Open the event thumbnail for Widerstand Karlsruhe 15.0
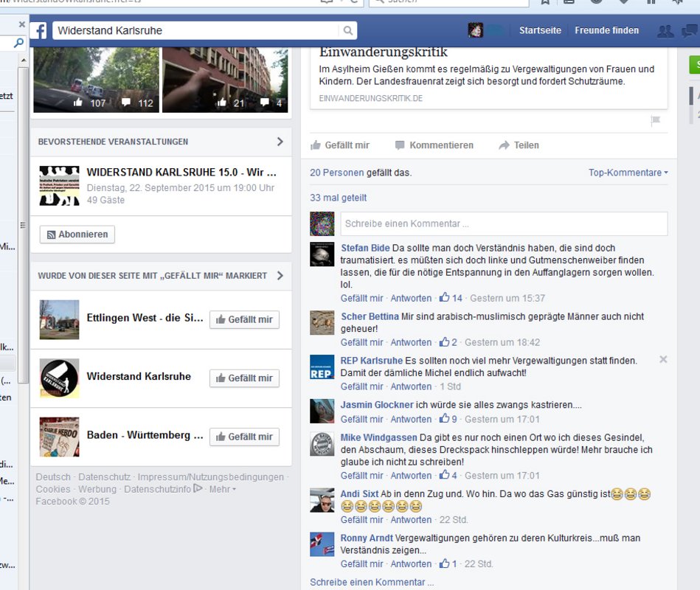Screen dimensions: 700x590 59,186
